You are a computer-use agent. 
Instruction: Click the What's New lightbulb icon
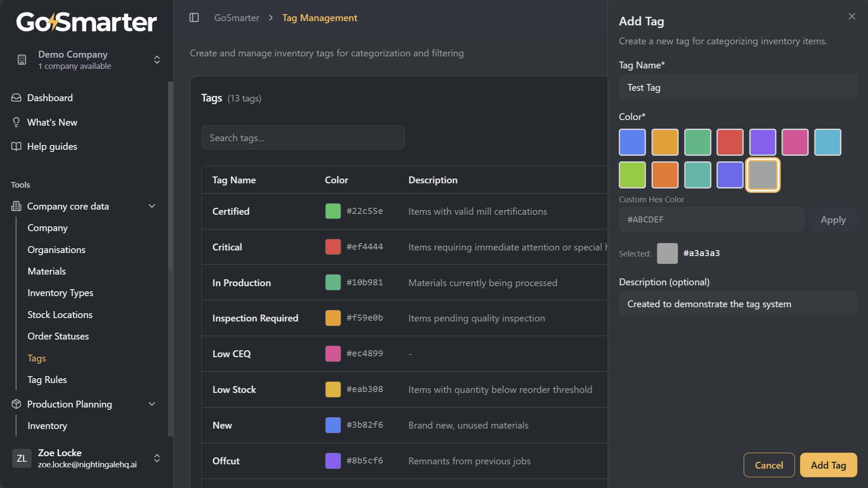tap(16, 122)
